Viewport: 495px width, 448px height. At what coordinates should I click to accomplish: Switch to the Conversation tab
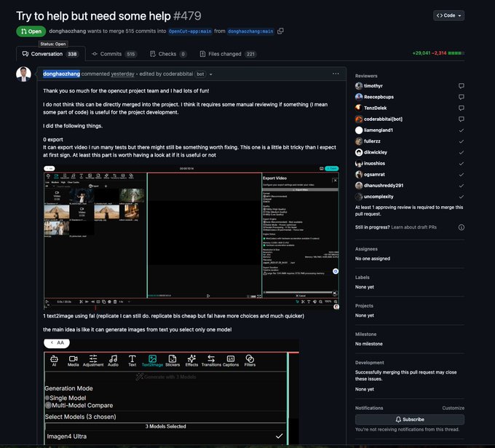(50, 54)
